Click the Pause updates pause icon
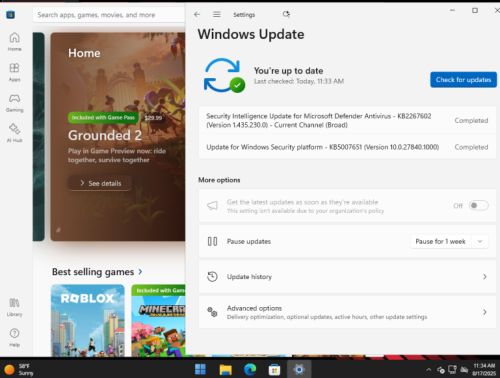500x378 pixels. click(x=212, y=241)
